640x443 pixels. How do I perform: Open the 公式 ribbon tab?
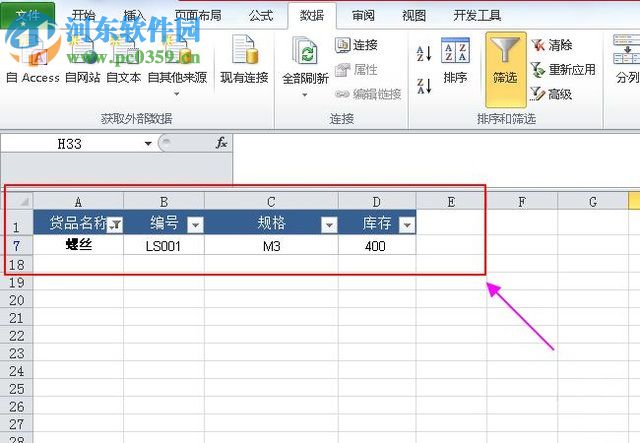tap(261, 16)
